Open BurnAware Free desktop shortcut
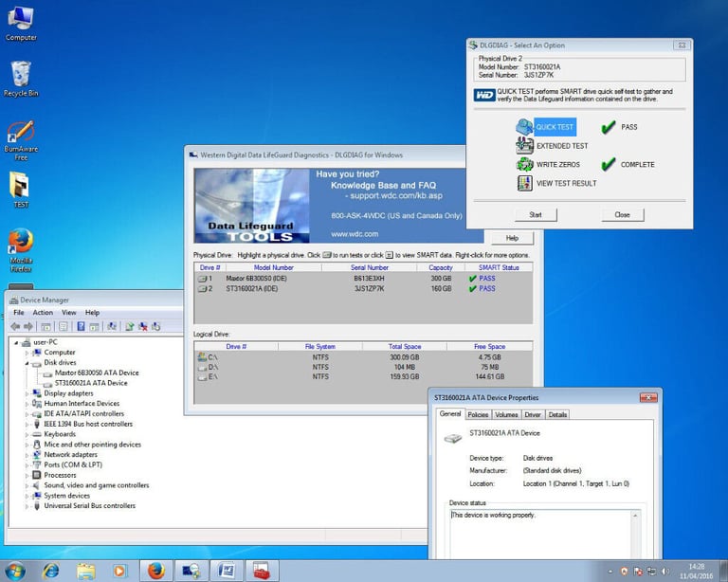Viewport: 728px width, 582px height. click(x=21, y=140)
